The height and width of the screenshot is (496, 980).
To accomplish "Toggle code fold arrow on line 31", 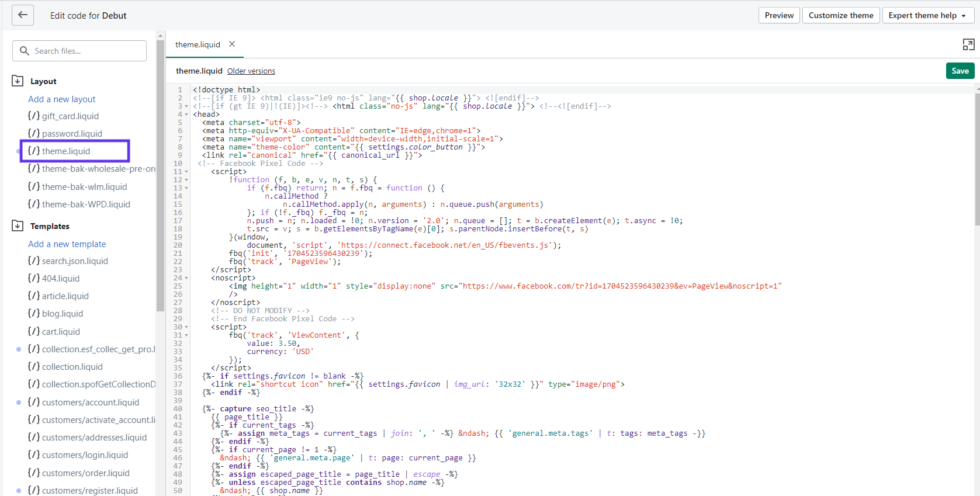I will point(186,335).
